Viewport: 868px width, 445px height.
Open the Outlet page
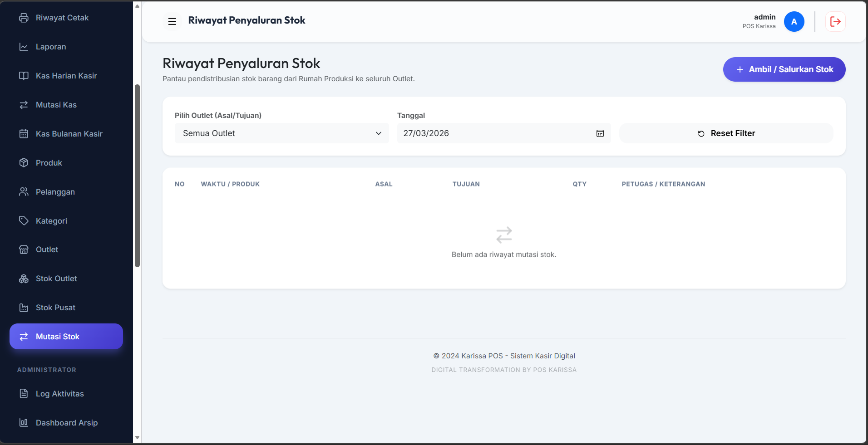click(x=66, y=249)
